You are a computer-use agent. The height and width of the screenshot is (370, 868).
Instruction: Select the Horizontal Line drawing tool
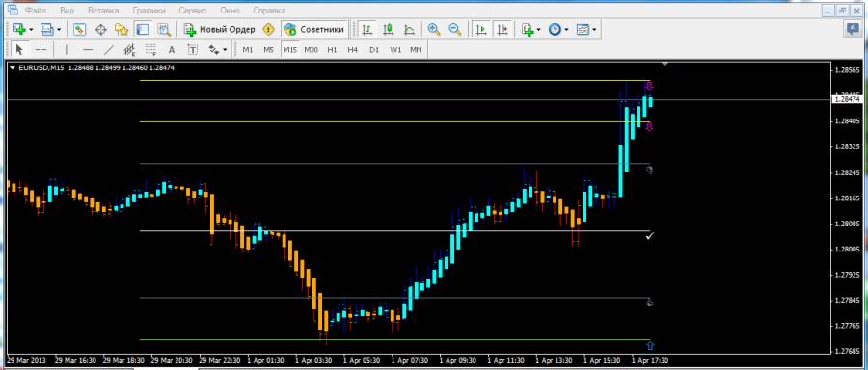(x=87, y=50)
